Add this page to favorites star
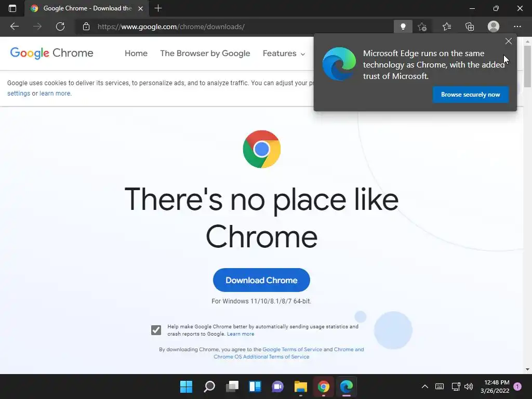 pyautogui.click(x=422, y=26)
